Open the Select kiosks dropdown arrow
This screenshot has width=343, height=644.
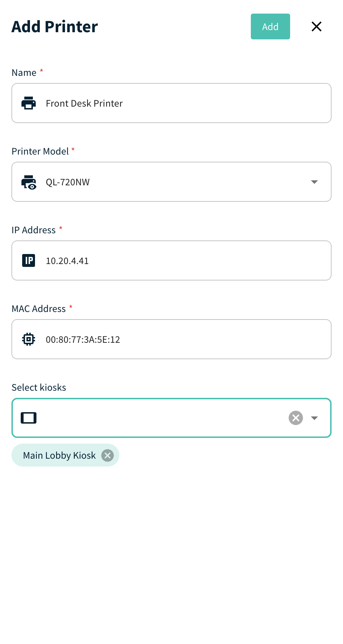tap(314, 418)
